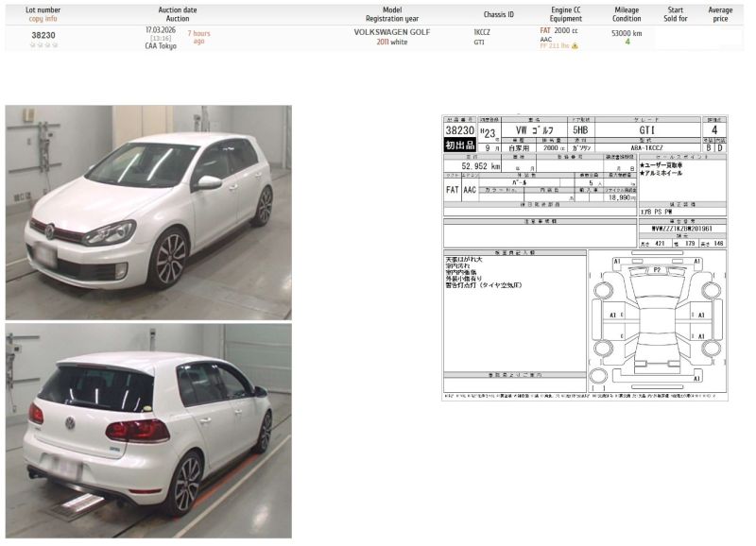Click the auction date '17.03.2026'
The height and width of the screenshot is (546, 756).
click(x=161, y=30)
